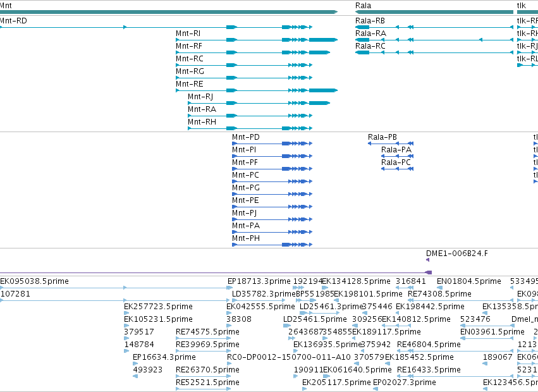Click the Mnt-RI transcript label
The image size is (538, 392).
click(188, 34)
